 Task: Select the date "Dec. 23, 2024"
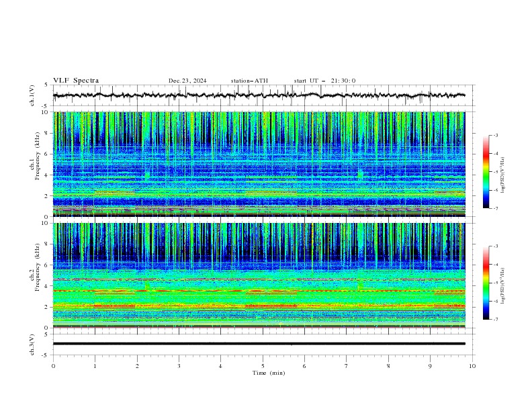click(187, 81)
